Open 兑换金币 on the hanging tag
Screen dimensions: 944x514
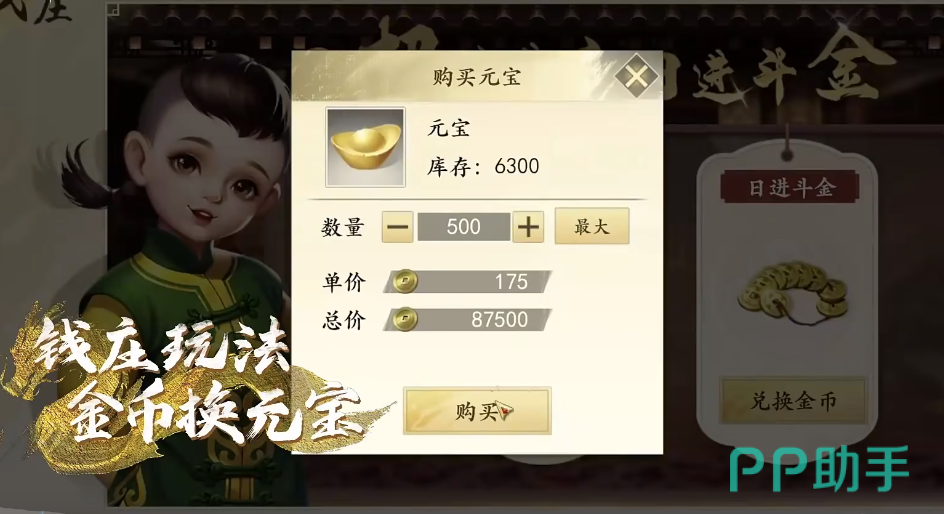pyautogui.click(x=793, y=401)
